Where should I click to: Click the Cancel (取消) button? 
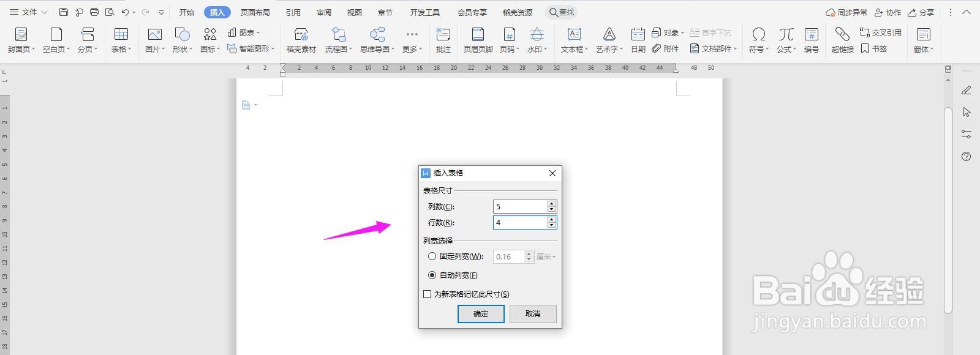coord(533,314)
